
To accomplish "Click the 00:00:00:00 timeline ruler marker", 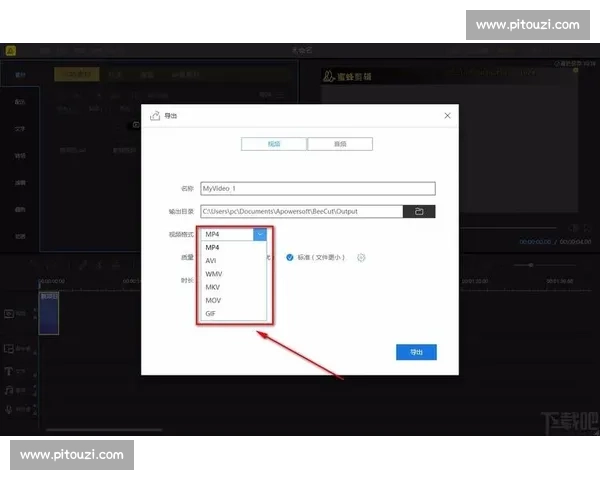I will pos(51,281).
